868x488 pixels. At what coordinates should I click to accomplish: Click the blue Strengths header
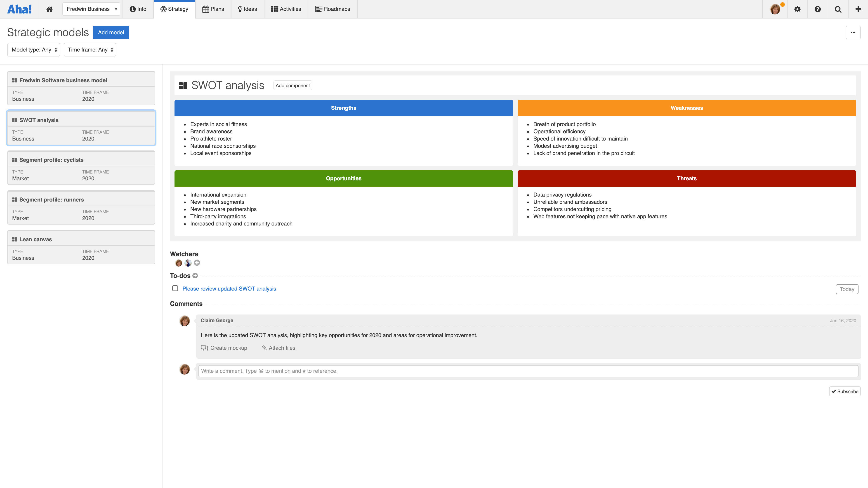pos(344,108)
